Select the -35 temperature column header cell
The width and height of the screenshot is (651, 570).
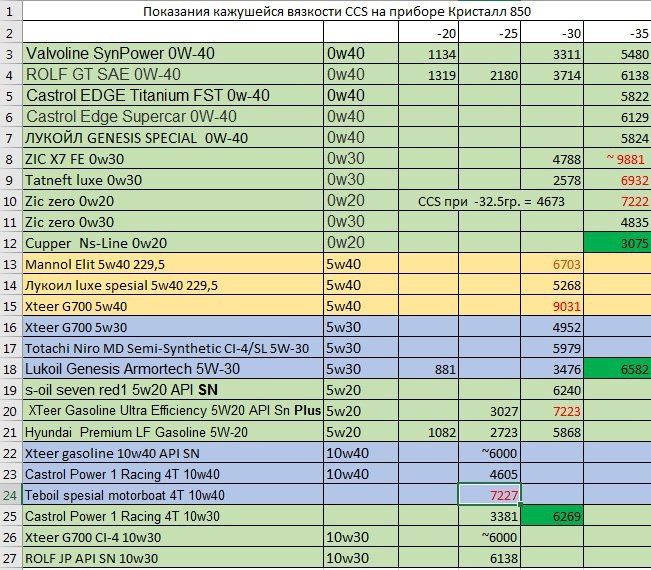point(617,32)
